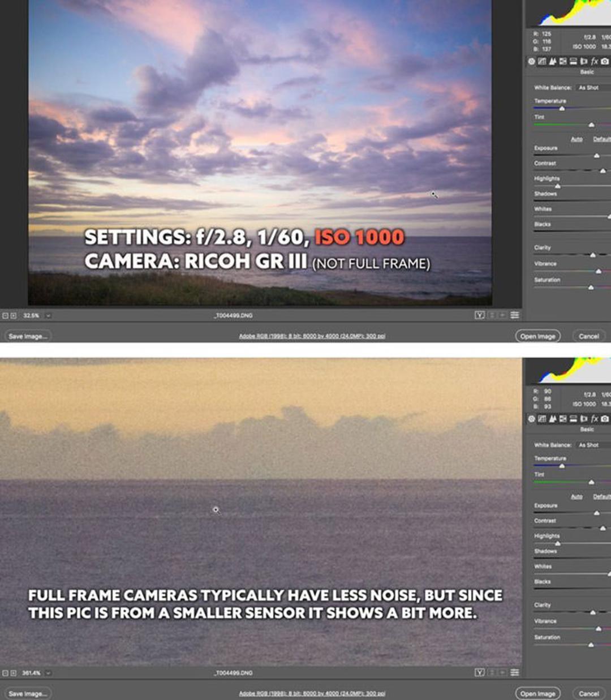
Task: Select the Basic panel icon in the lower window
Action: (x=531, y=419)
